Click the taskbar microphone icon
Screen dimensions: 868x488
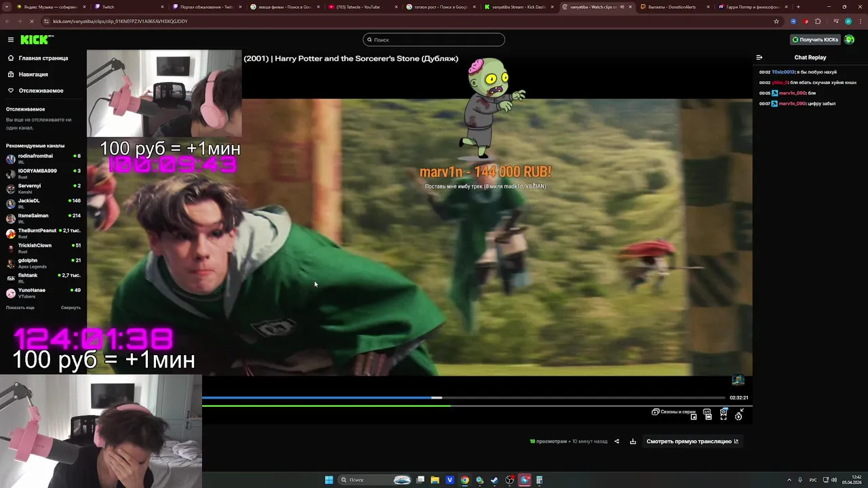[800, 480]
